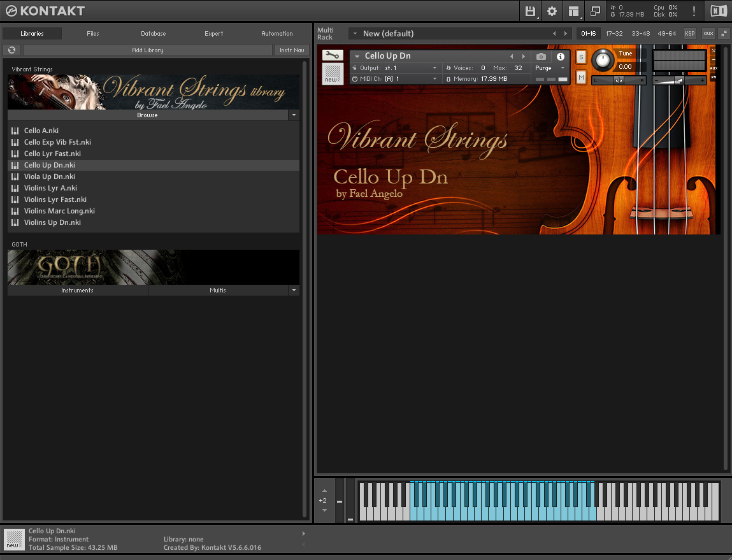The height and width of the screenshot is (560, 732).
Task: Switch to the Files tab
Action: pyautogui.click(x=93, y=34)
